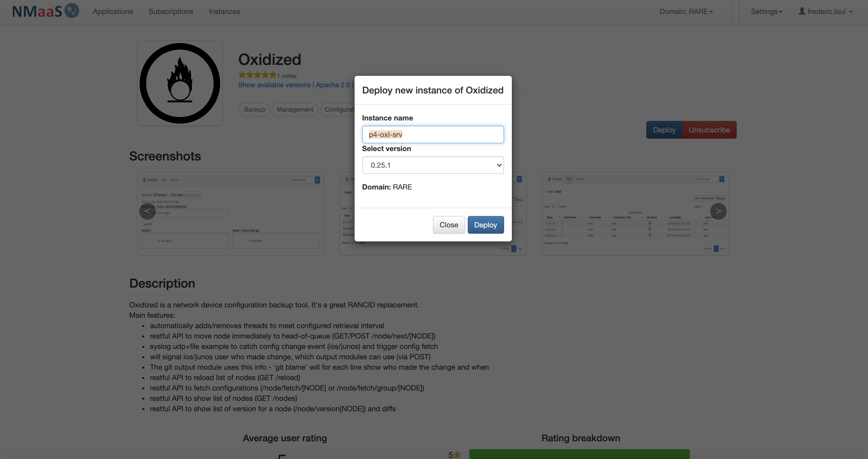Click 'Rating breakdown' heading
Viewport: 868px width, 459px height.
pos(581,438)
